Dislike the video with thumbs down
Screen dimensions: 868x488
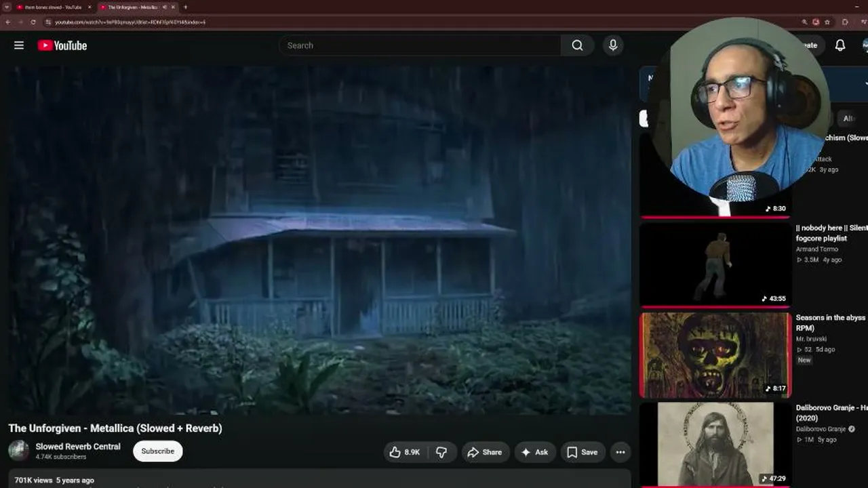441,452
